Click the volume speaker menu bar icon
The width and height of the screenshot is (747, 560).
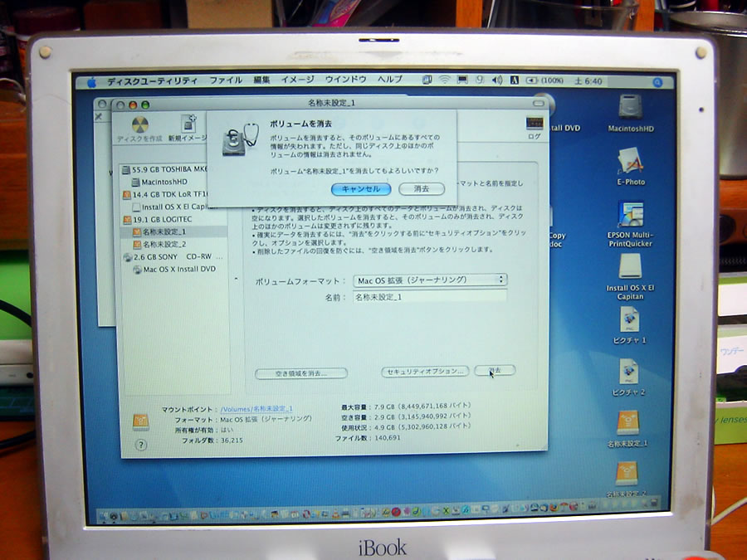tap(497, 80)
